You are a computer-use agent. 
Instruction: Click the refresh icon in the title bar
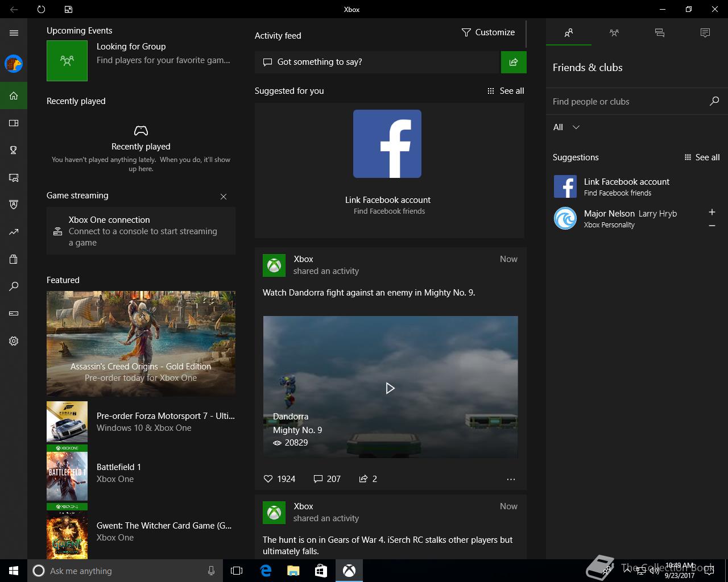tap(41, 9)
